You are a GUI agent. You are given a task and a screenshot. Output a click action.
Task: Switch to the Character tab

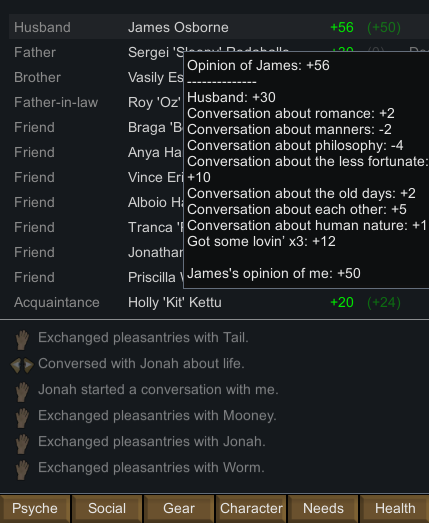(251, 509)
